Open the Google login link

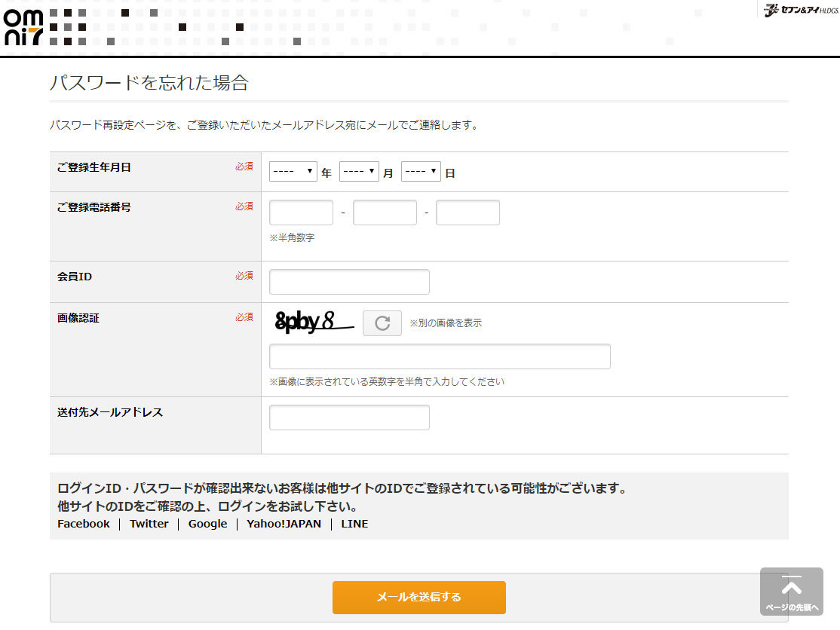[x=207, y=524]
